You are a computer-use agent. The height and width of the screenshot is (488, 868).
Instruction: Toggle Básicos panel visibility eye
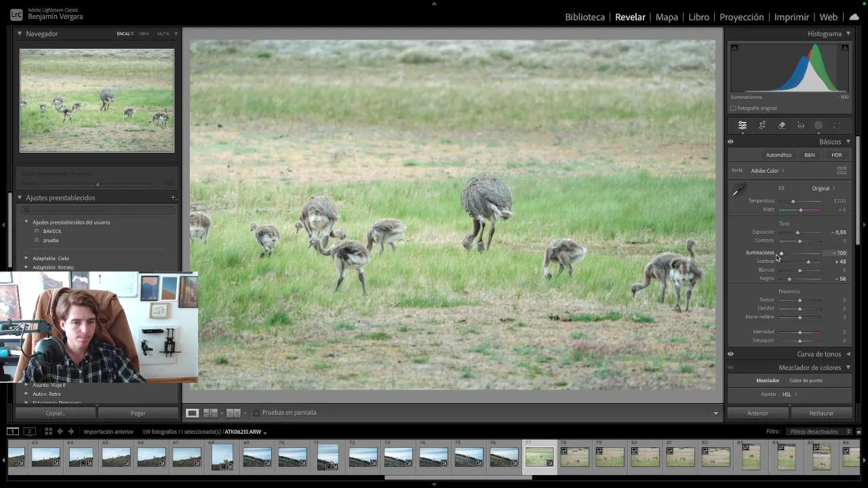730,142
